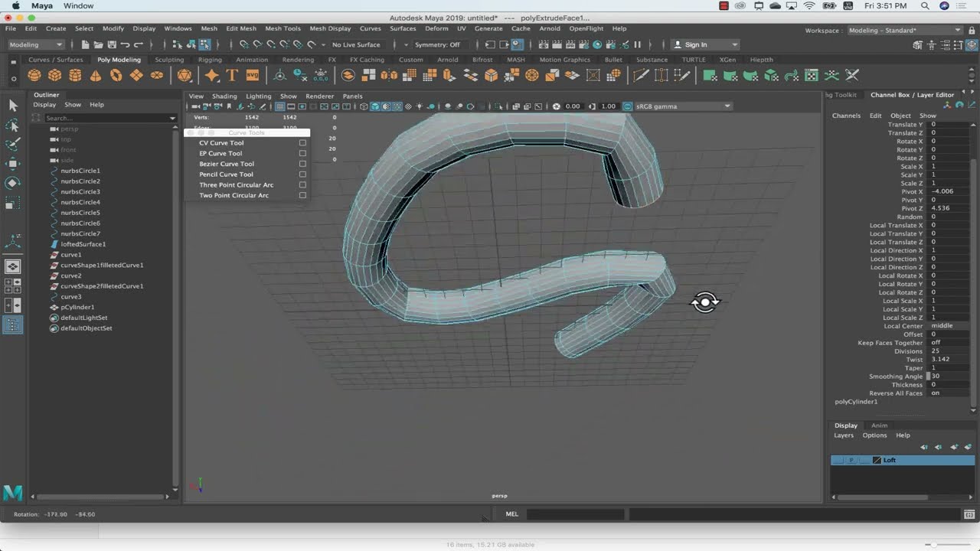Click the Undo arrow icon
980x551 pixels.
(x=126, y=45)
